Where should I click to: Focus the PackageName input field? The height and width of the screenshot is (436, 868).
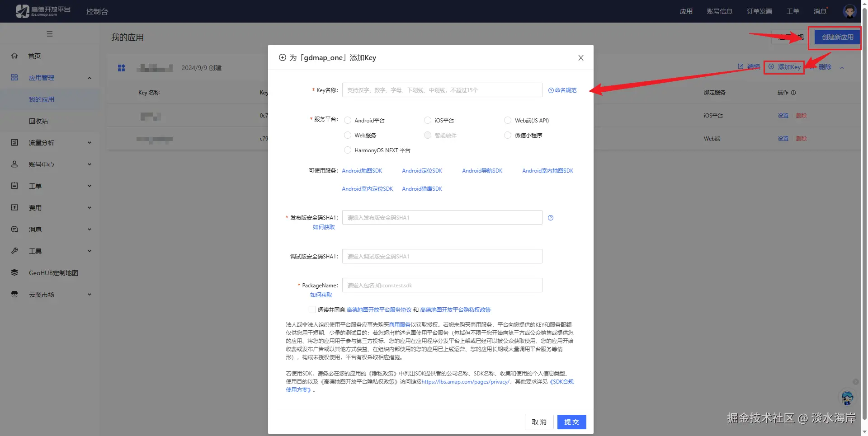(442, 285)
